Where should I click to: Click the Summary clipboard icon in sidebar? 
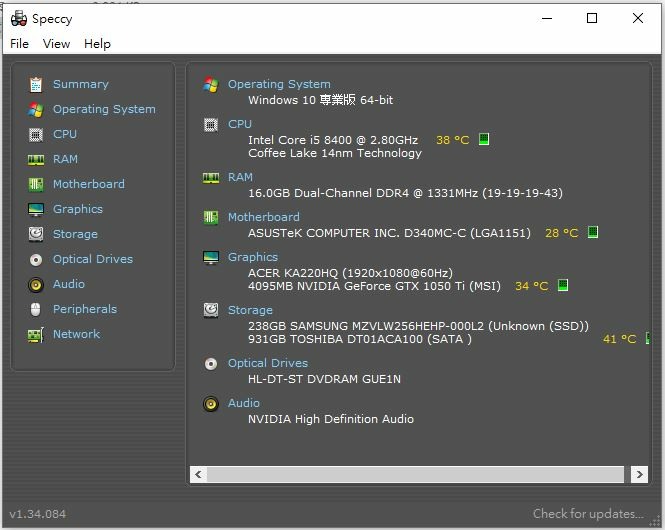tap(36, 84)
